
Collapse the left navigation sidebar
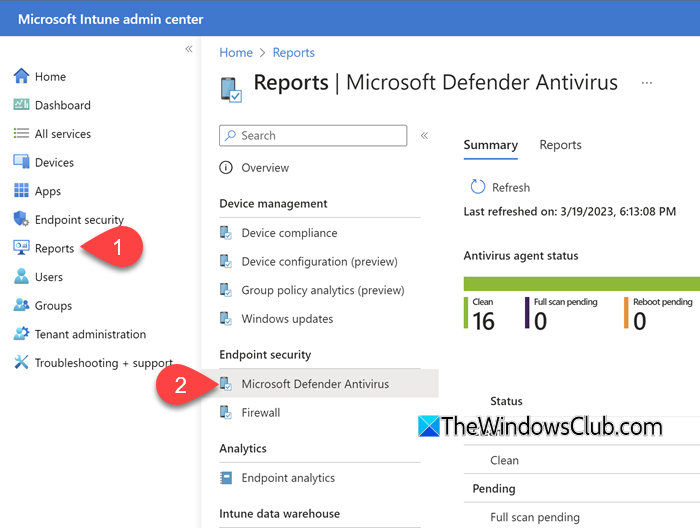pos(189,49)
